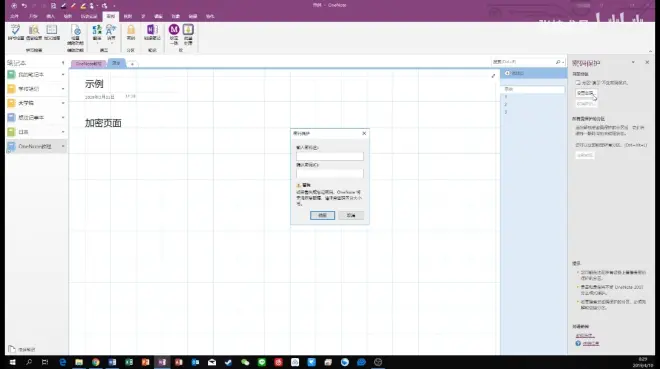Select the yellow highlighter in quick access toolbar
Image resolution: width=660 pixels, height=369 pixels.
pos(83,6)
